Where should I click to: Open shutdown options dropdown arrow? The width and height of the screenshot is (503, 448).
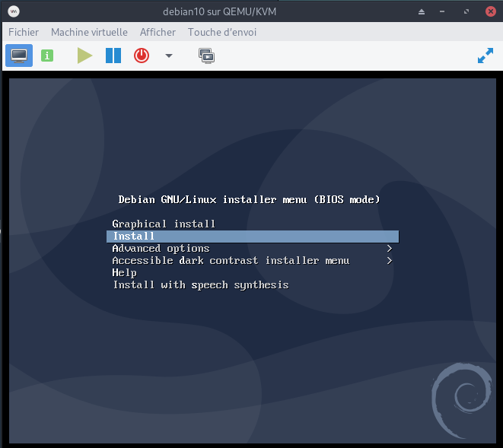169,56
